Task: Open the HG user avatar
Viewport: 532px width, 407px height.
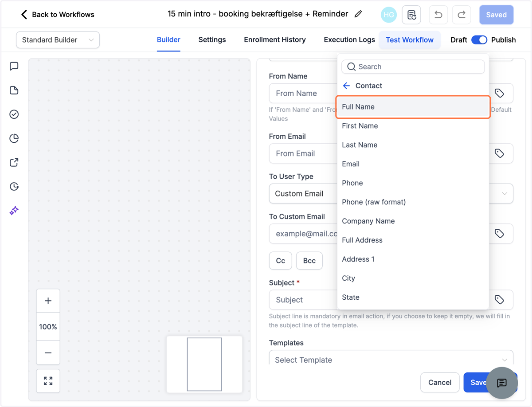Action: pyautogui.click(x=389, y=15)
